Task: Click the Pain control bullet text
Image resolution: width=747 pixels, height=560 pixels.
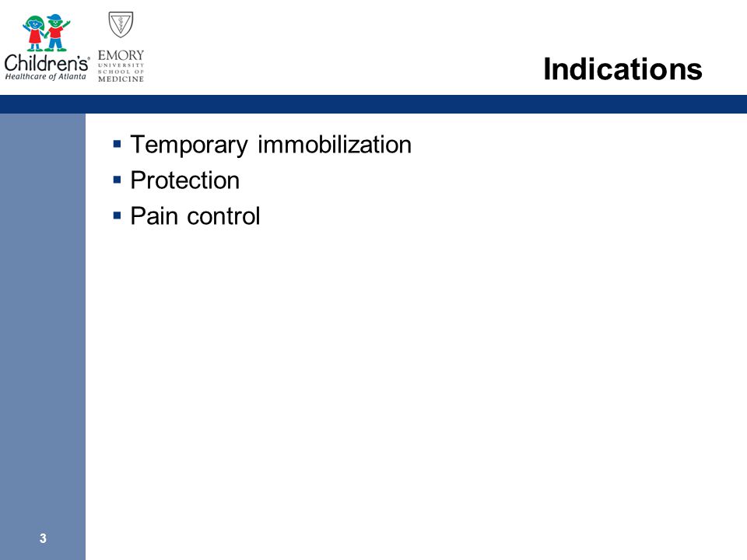Action: point(195,216)
